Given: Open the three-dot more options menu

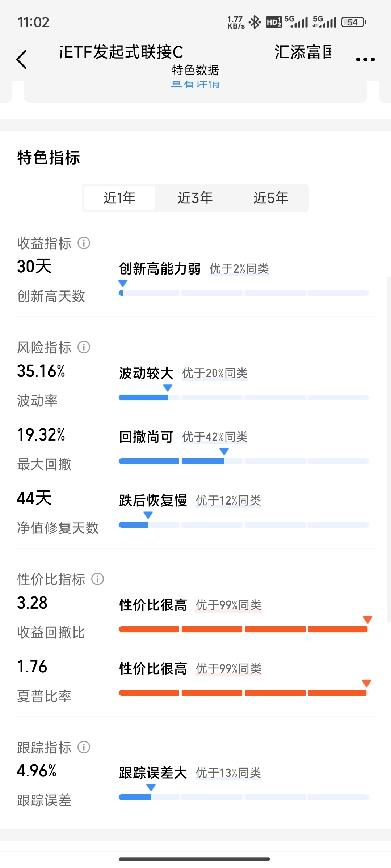Looking at the screenshot, I should tap(365, 59).
